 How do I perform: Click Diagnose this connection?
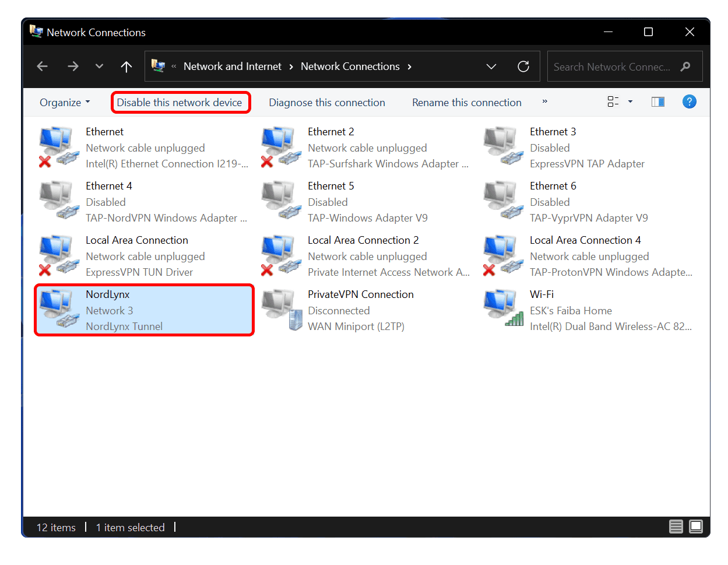(x=327, y=103)
